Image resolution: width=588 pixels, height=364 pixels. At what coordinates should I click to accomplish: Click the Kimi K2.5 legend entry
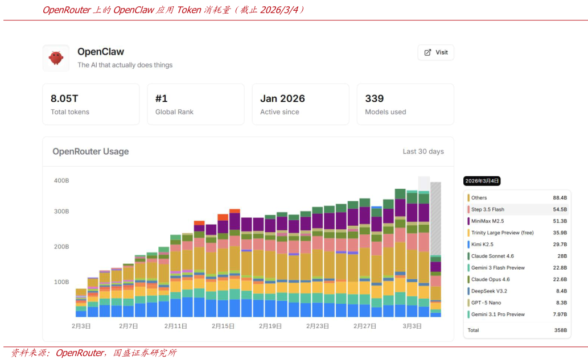click(482, 245)
